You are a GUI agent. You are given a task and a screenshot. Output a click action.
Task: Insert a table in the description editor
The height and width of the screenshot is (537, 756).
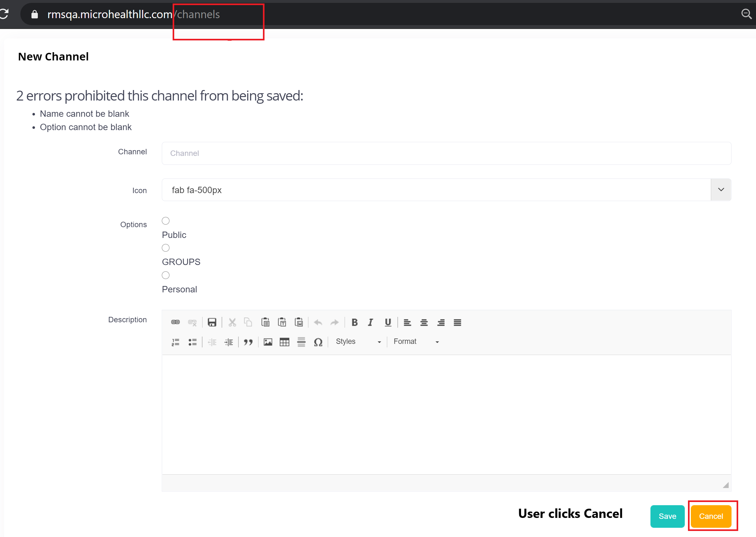tap(284, 342)
